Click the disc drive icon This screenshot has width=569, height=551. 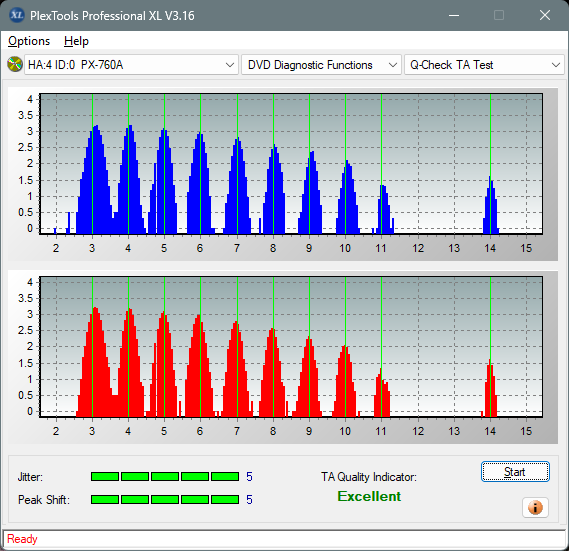point(15,65)
